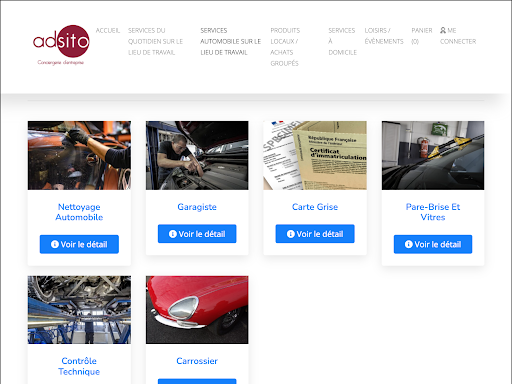Open Services automobile sur le lieu de travail

tap(230, 41)
